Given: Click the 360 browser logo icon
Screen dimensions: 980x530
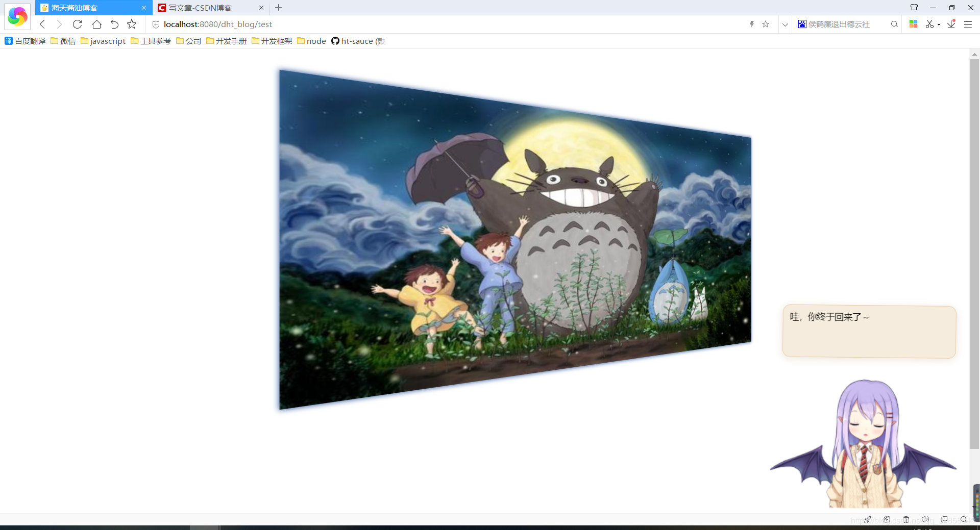Looking at the screenshot, I should (x=17, y=16).
